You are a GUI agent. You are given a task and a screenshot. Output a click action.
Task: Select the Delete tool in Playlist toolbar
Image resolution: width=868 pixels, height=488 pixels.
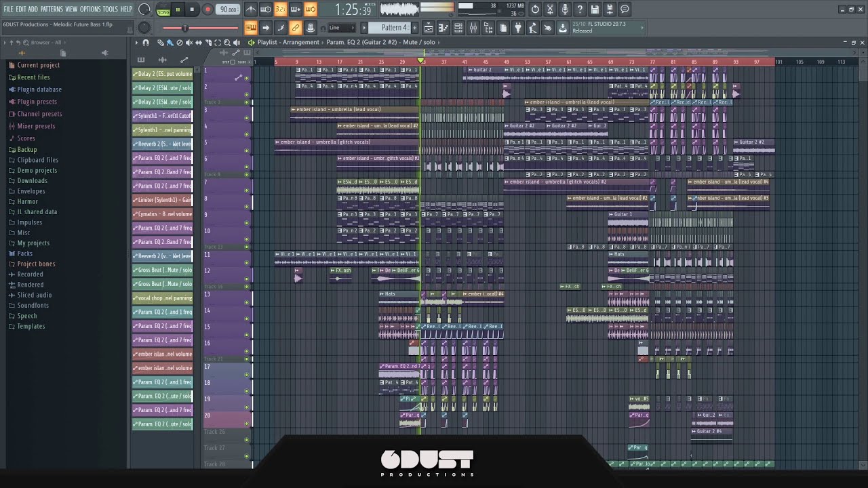click(x=180, y=42)
